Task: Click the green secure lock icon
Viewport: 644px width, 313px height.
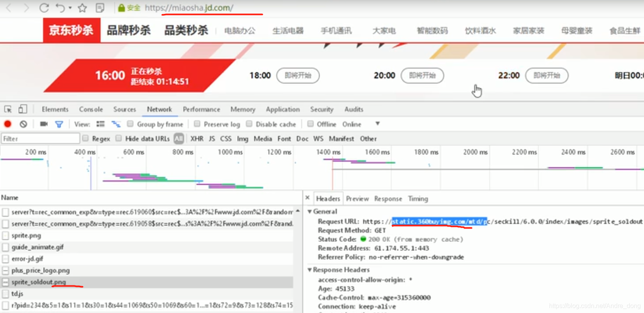Action: pos(121,8)
